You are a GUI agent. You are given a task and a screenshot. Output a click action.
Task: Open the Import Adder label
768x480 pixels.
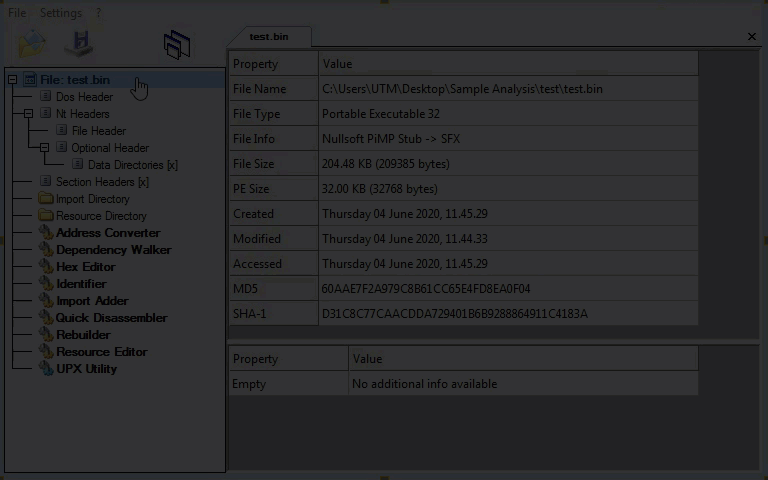(x=92, y=301)
